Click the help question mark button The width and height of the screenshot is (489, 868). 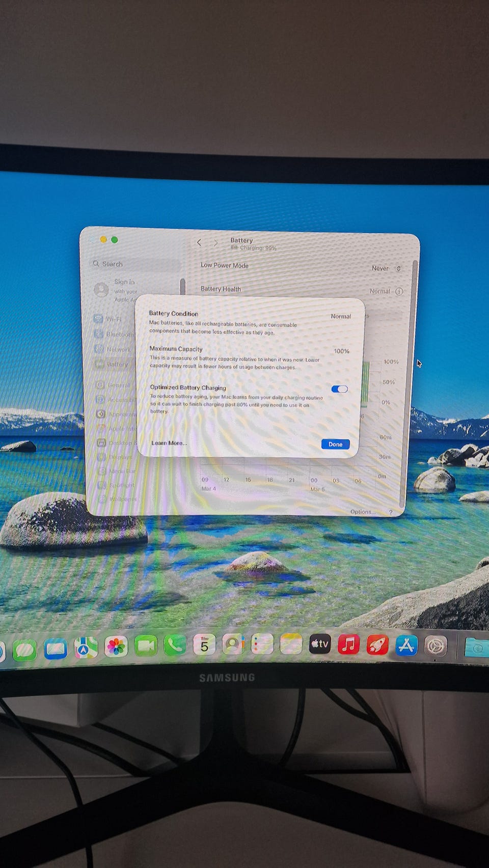coord(391,512)
